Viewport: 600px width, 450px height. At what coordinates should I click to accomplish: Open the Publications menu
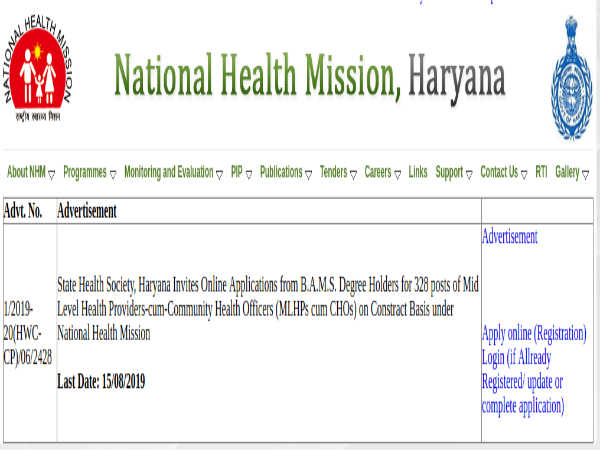click(x=281, y=172)
